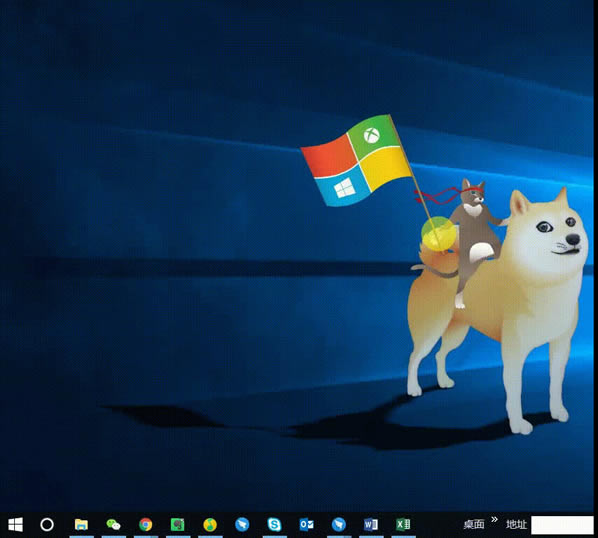Open QQ Music taskbar icon

pos(210,525)
